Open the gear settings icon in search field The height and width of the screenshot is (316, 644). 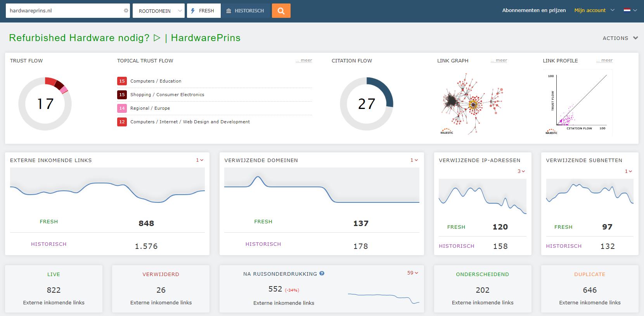pos(126,11)
